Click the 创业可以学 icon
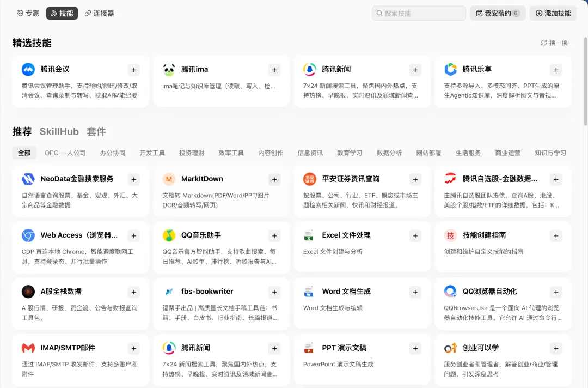This screenshot has width=588, height=388. 450,348
